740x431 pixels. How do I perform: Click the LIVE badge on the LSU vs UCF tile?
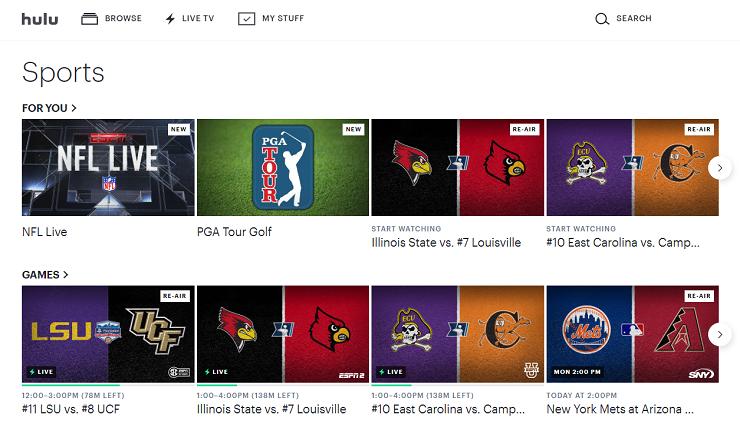41,372
